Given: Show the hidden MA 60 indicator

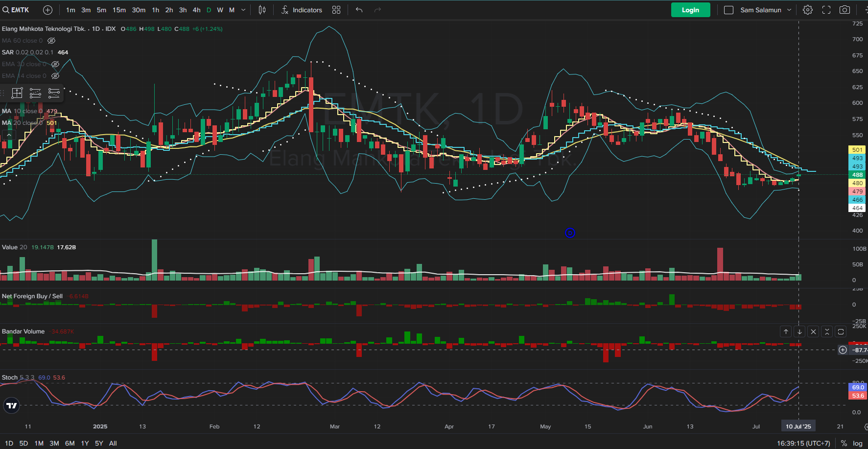Looking at the screenshot, I should (x=51, y=41).
